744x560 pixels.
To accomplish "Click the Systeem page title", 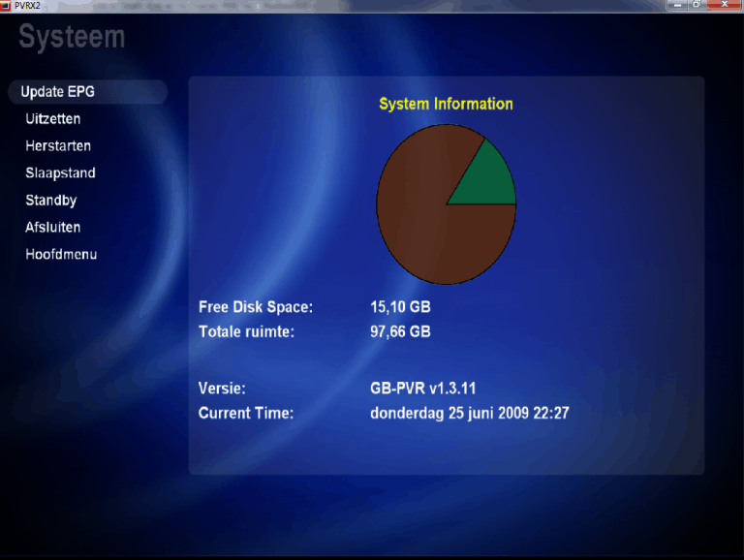I will point(72,38).
